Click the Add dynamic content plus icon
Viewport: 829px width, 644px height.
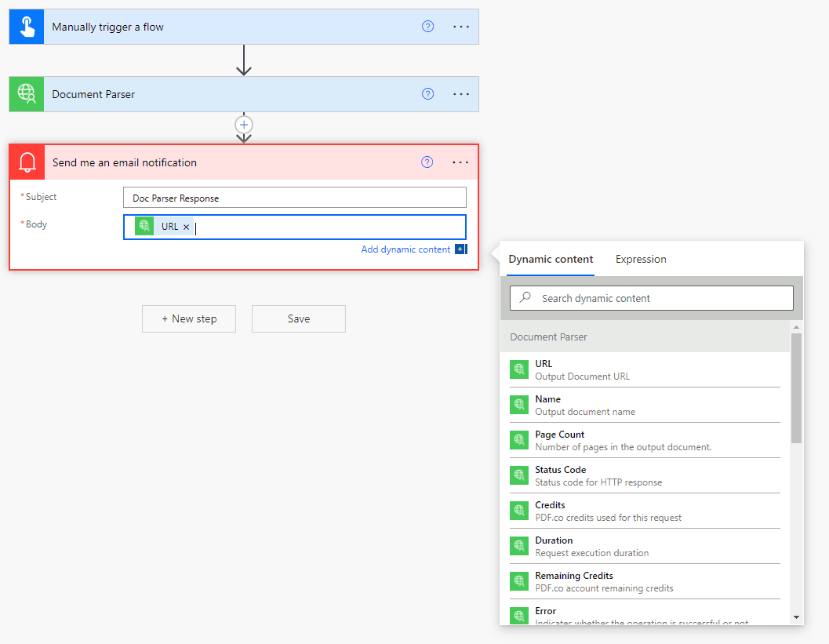tap(460, 249)
